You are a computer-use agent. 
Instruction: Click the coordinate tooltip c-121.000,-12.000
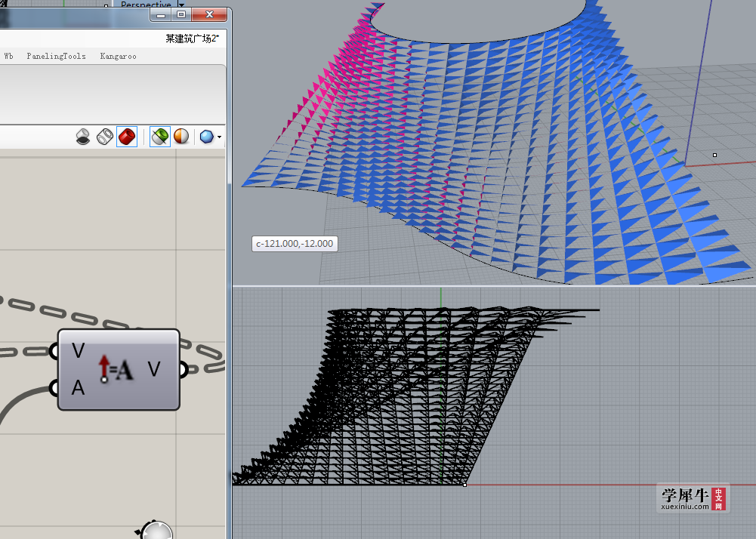click(x=295, y=244)
